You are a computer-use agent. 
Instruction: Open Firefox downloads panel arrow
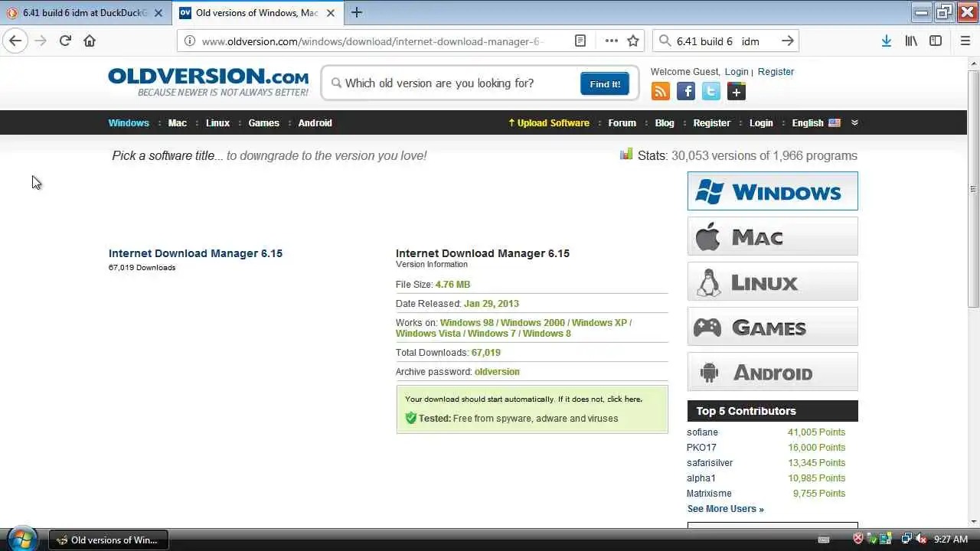click(886, 41)
